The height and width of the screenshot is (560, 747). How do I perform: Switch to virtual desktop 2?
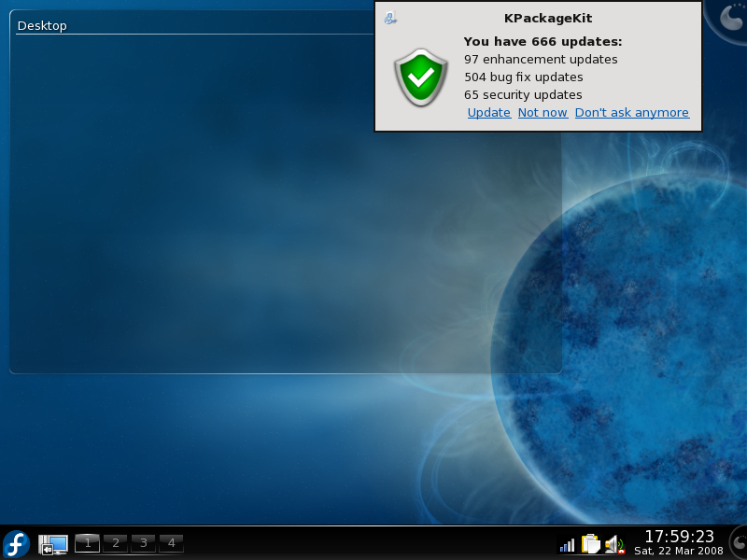(x=115, y=543)
